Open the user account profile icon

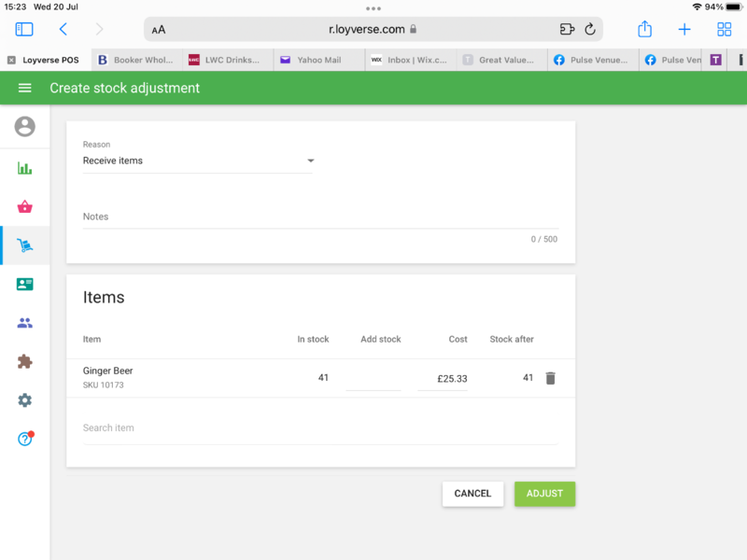point(25,126)
